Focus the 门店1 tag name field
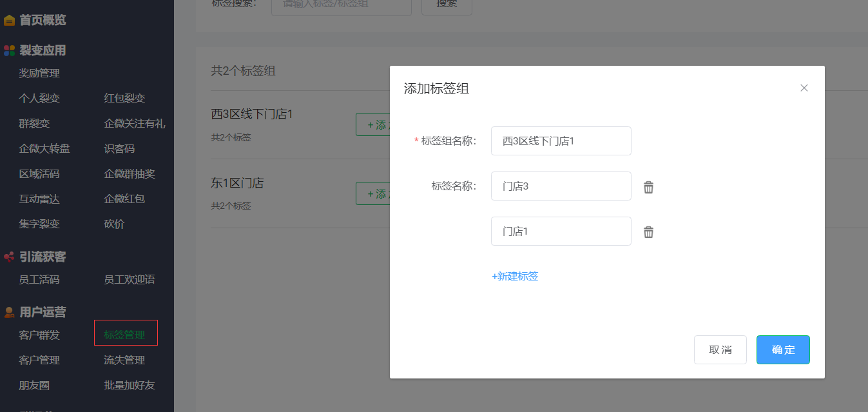The height and width of the screenshot is (412, 868). [x=561, y=231]
